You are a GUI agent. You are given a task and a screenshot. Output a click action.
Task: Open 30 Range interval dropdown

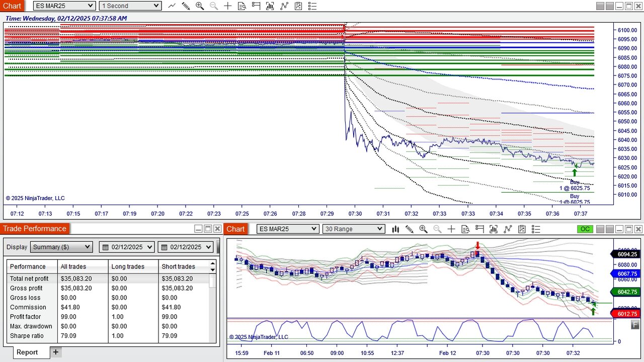tap(354, 229)
